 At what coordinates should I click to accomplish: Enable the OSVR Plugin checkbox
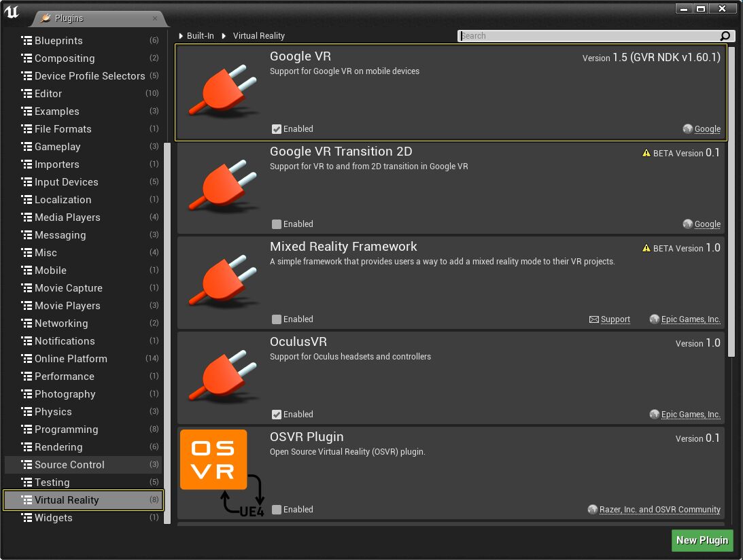click(x=277, y=510)
